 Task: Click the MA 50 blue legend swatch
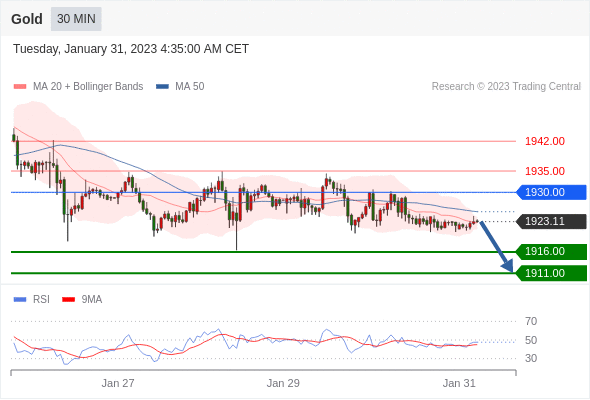pos(162,87)
